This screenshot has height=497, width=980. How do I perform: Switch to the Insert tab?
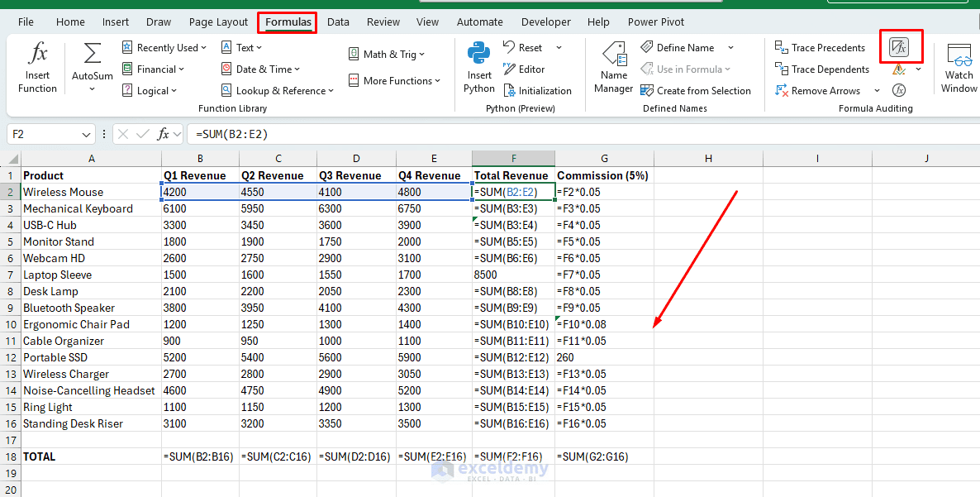pyautogui.click(x=116, y=22)
